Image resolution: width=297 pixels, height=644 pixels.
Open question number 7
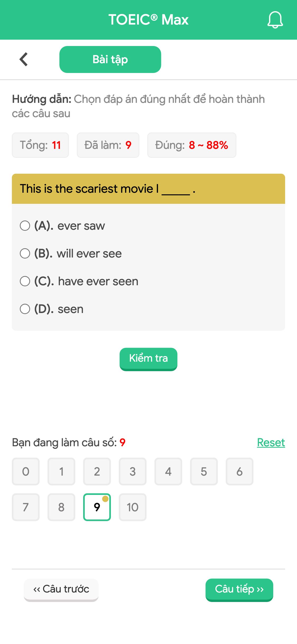point(26,507)
